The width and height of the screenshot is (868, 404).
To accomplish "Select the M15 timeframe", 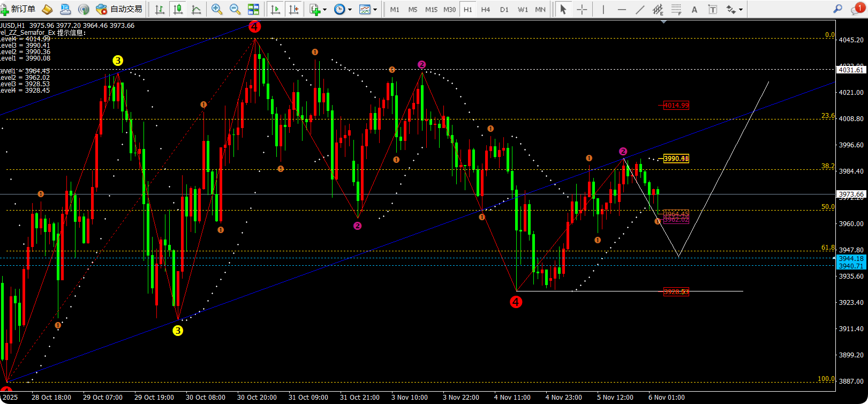I will pyautogui.click(x=431, y=9).
